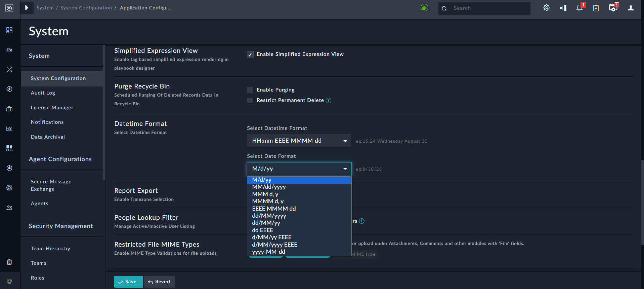The width and height of the screenshot is (644, 289).
Task: Choose EEEE MMMM dd date format option
Action: [299, 209]
